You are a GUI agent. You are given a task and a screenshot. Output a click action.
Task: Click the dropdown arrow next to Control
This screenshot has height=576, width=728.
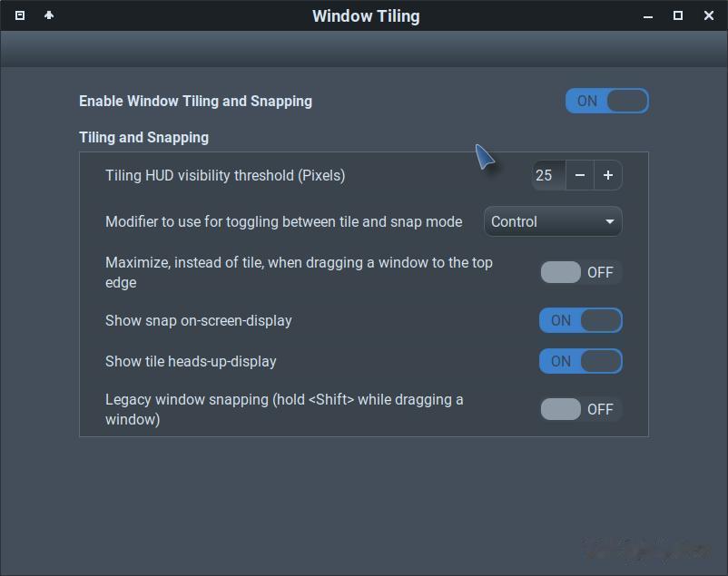[610, 222]
